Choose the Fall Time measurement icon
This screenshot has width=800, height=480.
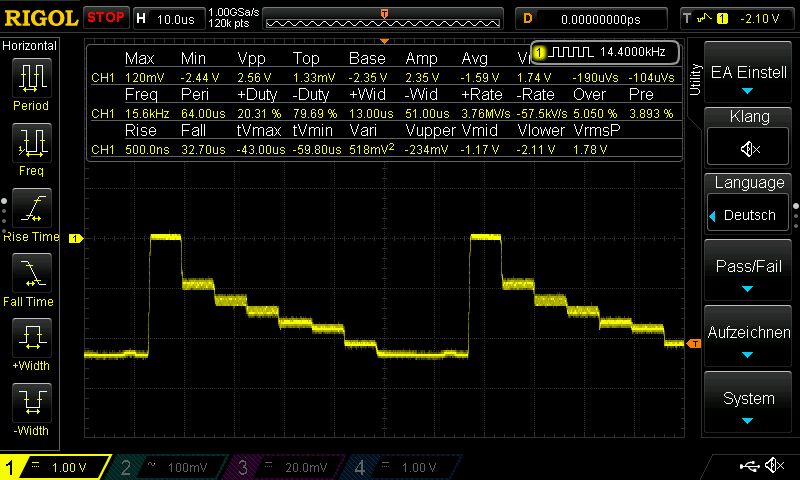[31, 274]
